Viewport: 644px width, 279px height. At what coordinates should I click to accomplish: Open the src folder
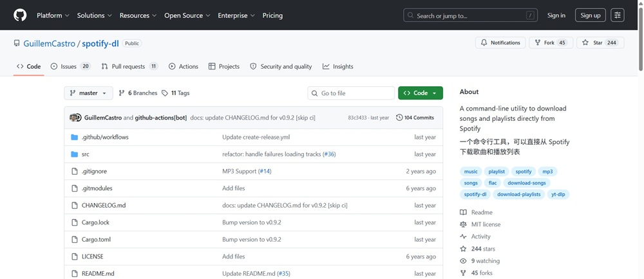[x=86, y=154]
